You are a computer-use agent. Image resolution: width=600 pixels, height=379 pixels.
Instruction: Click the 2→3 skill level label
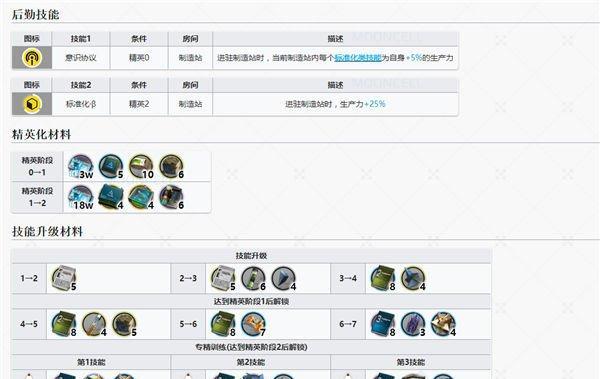click(188, 278)
